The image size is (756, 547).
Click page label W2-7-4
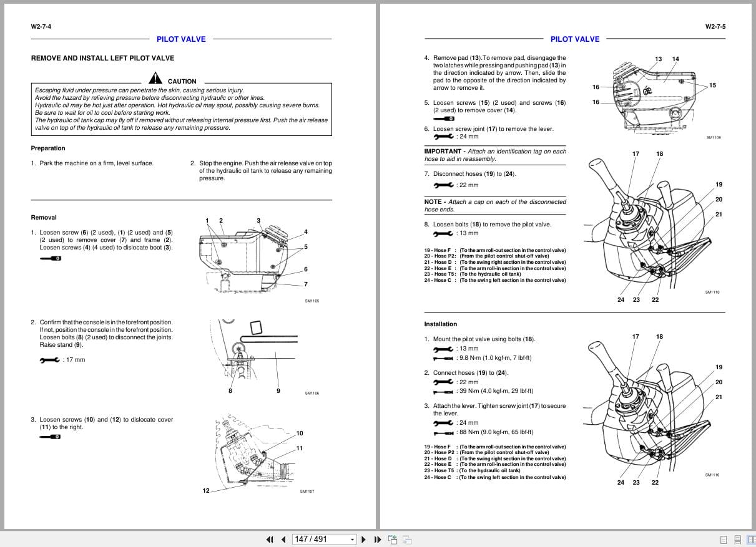[41, 27]
